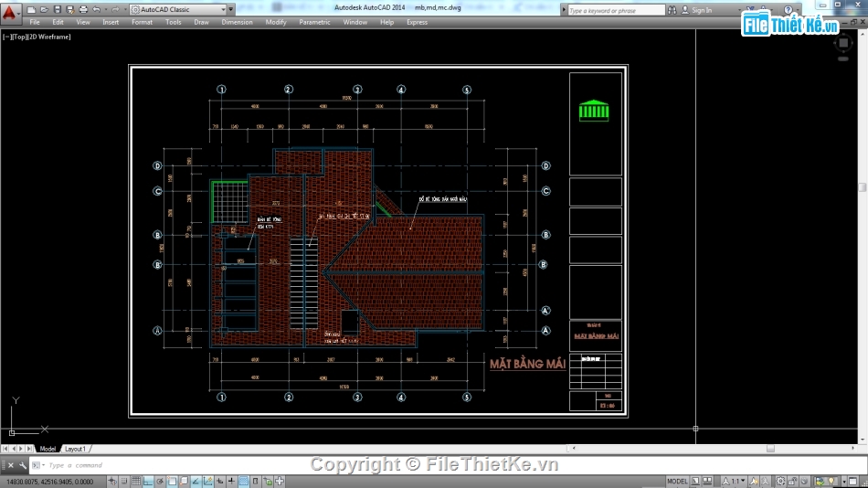The height and width of the screenshot is (488, 868).
Task: Open the Edit menu
Action: [58, 22]
